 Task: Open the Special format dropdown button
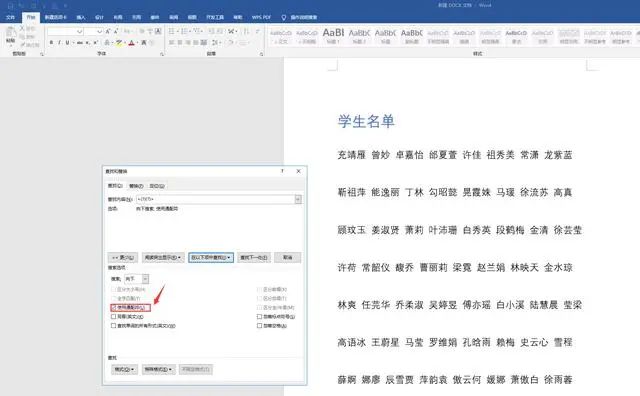point(159,369)
